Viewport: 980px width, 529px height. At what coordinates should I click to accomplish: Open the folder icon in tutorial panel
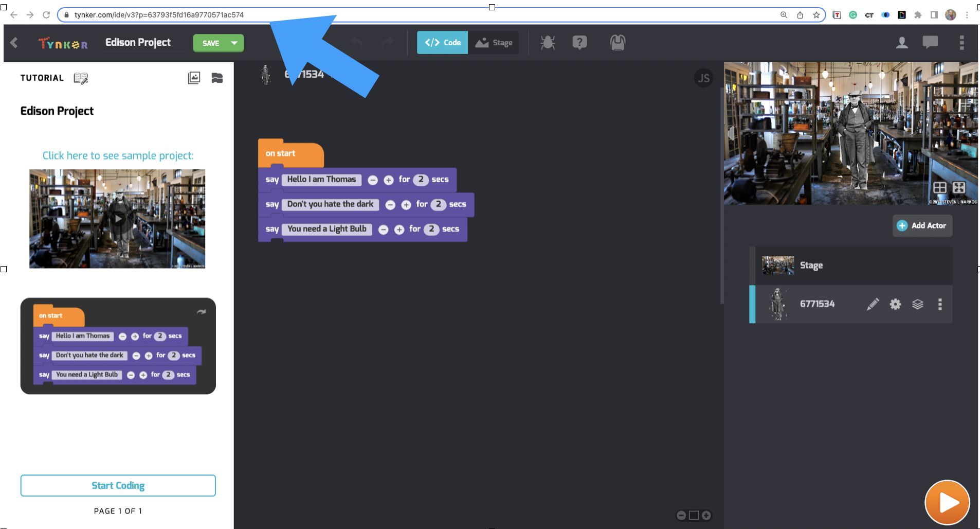(x=217, y=78)
